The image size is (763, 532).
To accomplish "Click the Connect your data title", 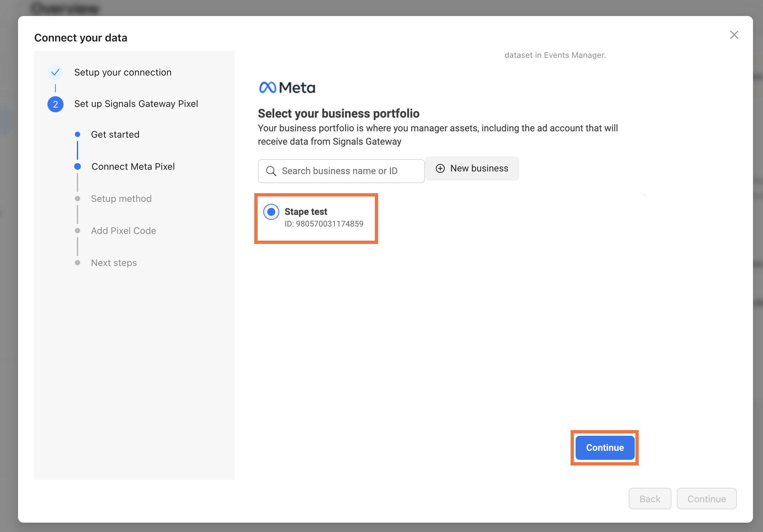I will coord(81,38).
